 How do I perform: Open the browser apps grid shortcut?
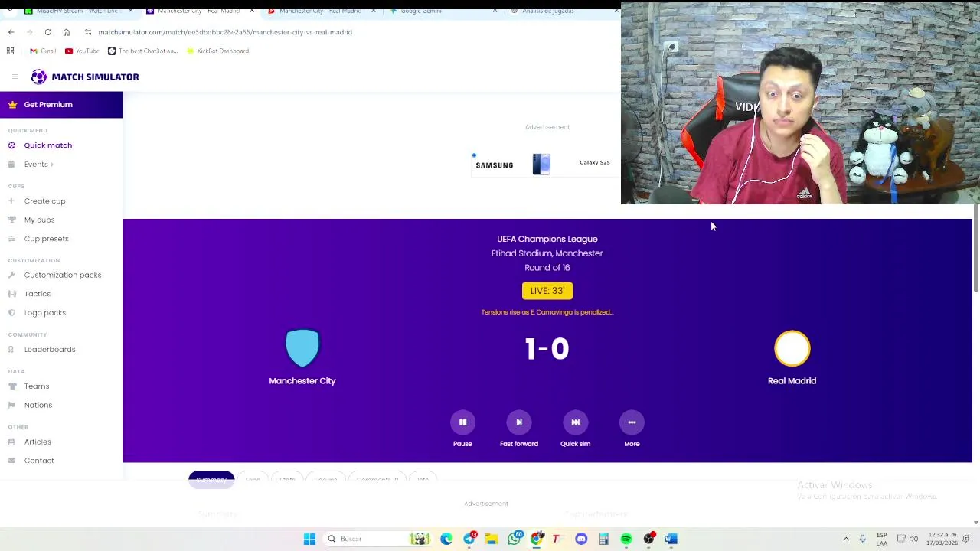[11, 51]
